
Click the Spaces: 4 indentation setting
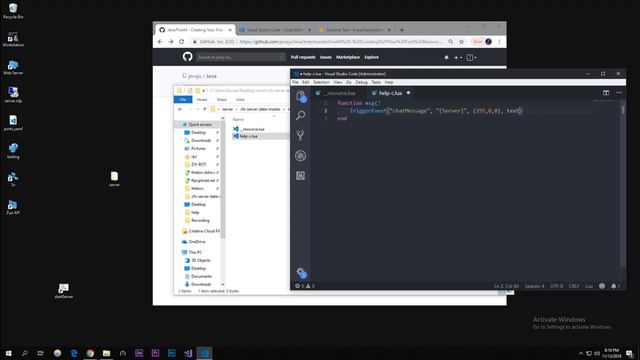click(534, 286)
